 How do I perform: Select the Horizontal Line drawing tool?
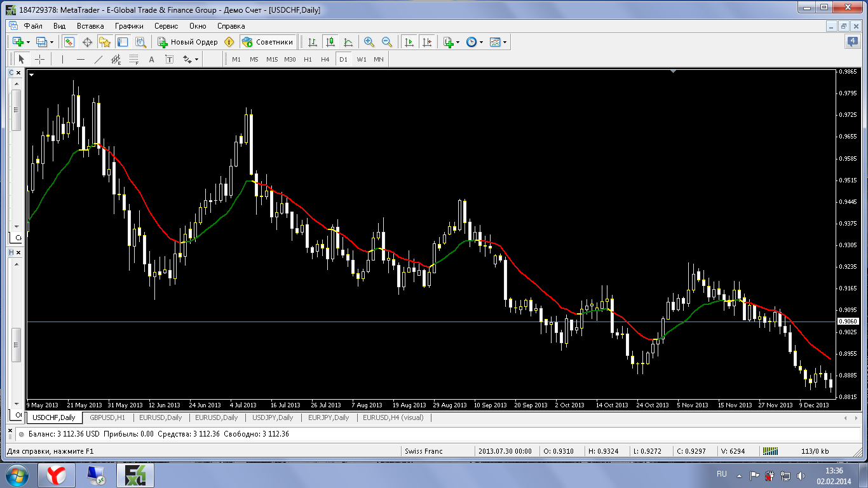(80, 59)
